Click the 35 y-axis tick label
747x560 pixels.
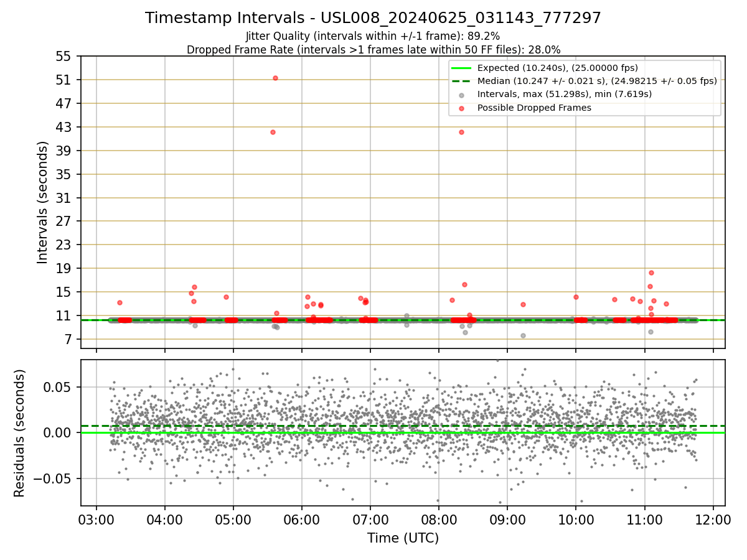(x=64, y=174)
